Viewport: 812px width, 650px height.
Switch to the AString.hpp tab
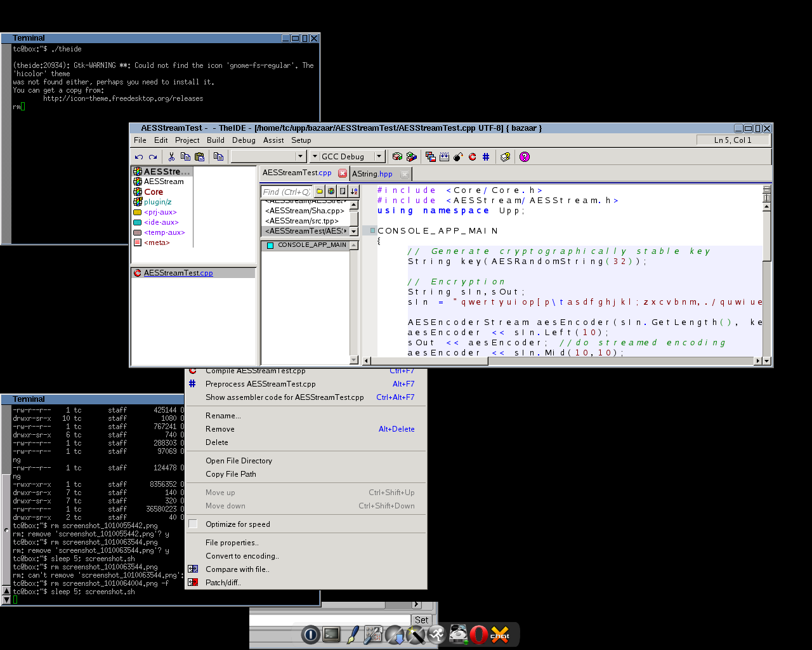coord(372,174)
